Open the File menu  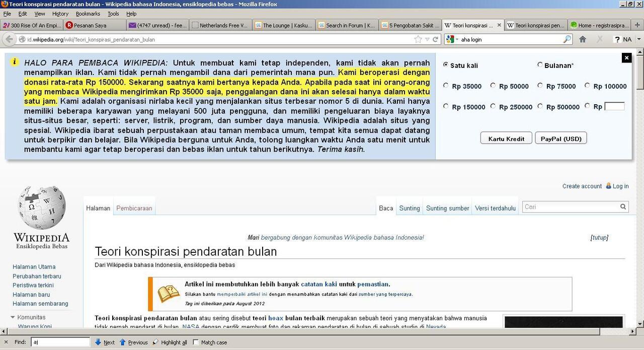point(7,14)
